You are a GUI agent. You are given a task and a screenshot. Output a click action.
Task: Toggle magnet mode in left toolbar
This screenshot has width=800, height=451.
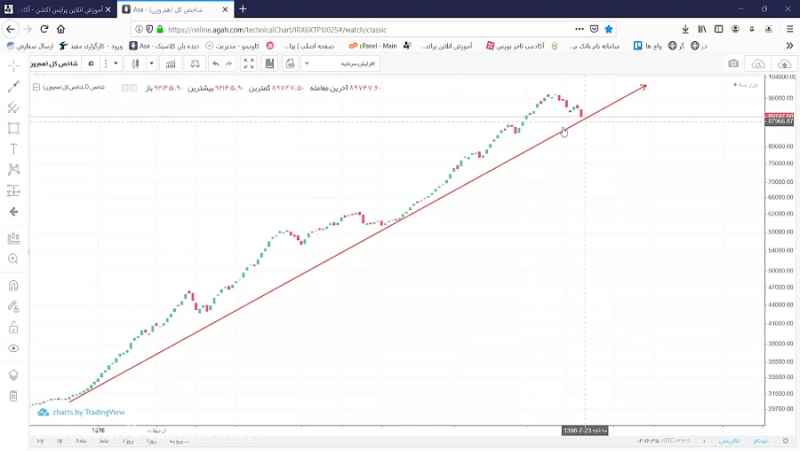coord(14,285)
